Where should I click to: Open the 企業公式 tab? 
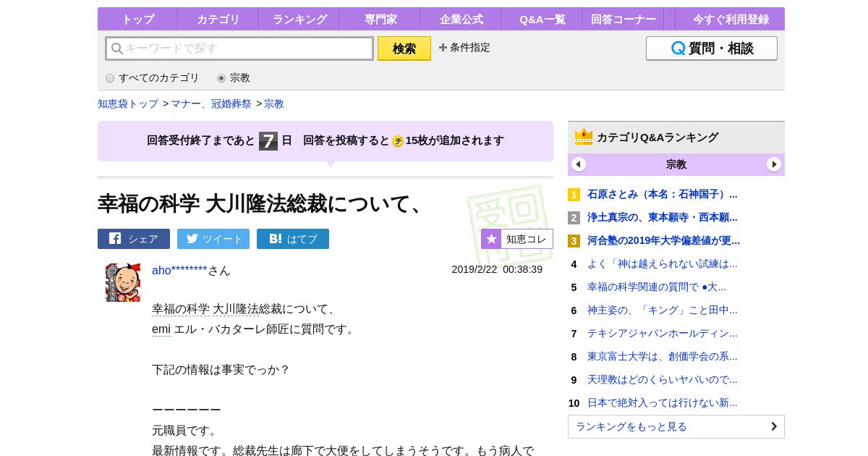[x=461, y=19]
